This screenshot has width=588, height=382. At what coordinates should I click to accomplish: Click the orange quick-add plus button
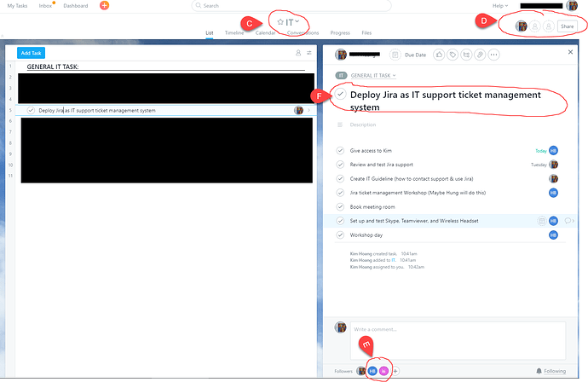104,5
